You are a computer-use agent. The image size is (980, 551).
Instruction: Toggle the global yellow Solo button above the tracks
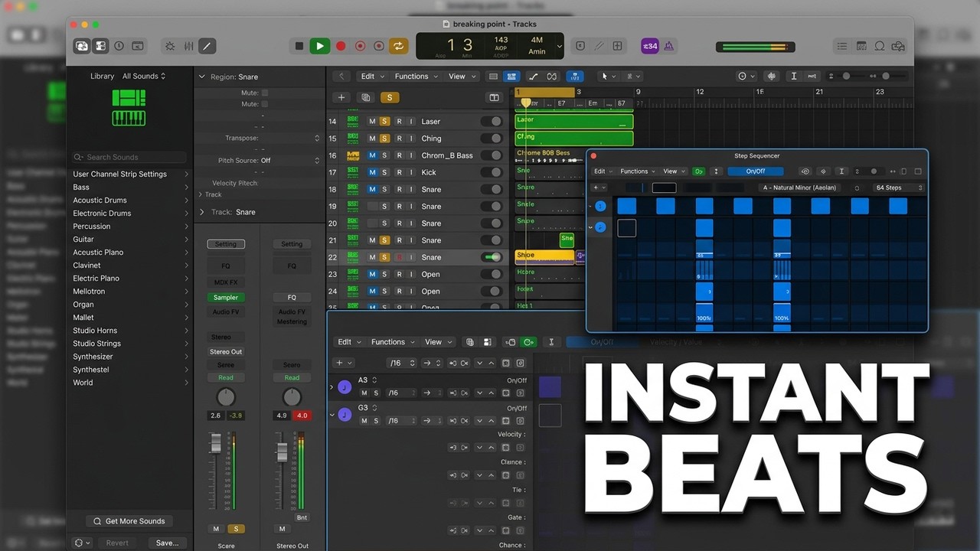390,97
